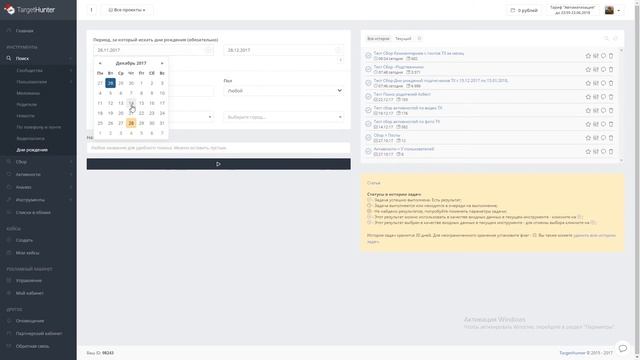640x360 pixels.
Task: Expand the 'Сбор' sidebar section
Action: point(38,162)
